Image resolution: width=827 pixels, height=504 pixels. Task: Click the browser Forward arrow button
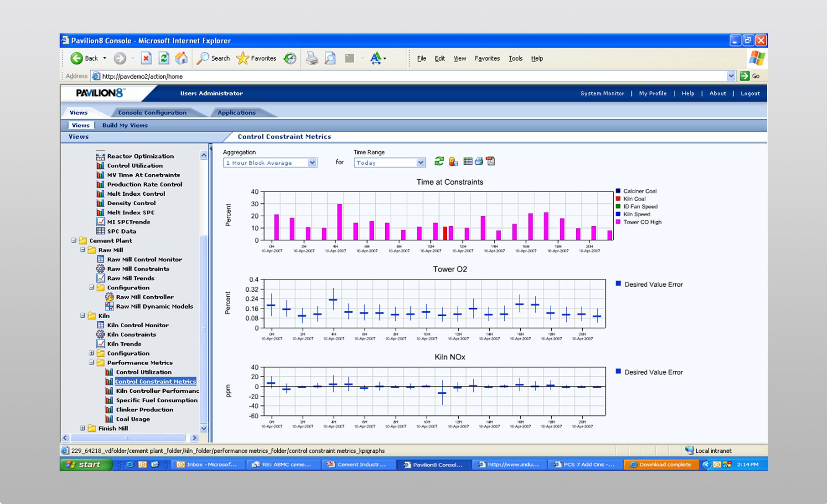tap(120, 58)
